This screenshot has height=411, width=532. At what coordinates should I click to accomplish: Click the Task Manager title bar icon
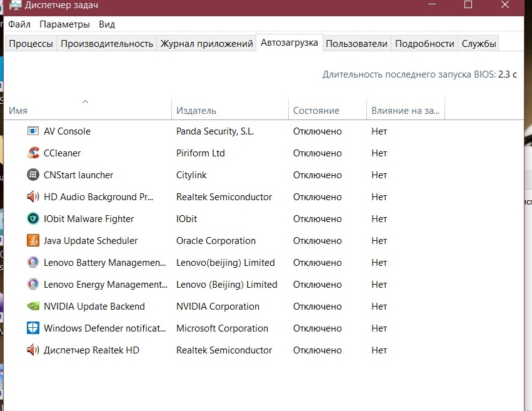click(15, 5)
